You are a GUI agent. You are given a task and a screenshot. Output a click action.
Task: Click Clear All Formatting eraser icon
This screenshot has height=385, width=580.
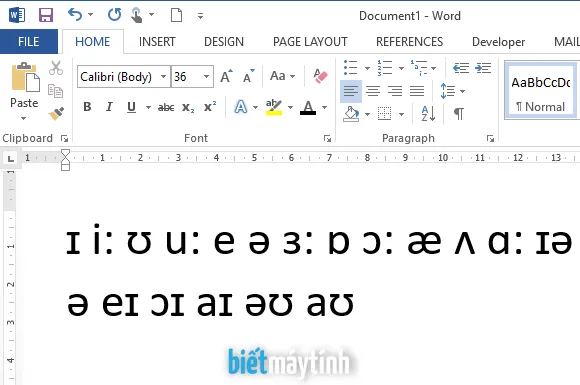(x=320, y=76)
